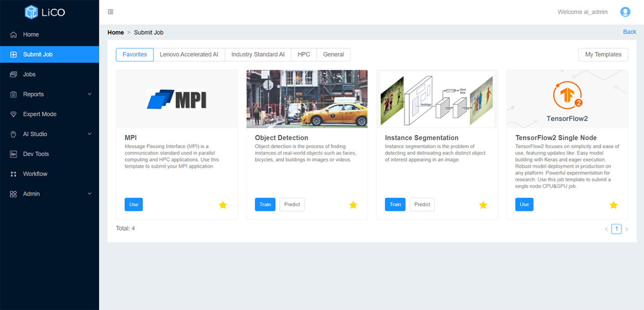This screenshot has height=310, width=644.
Task: Unfavorite the MPI template star
Action: (223, 205)
